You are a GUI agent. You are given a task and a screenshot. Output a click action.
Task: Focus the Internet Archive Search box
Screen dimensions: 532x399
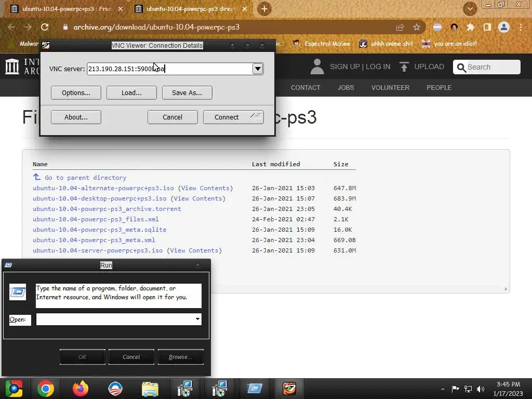point(486,67)
